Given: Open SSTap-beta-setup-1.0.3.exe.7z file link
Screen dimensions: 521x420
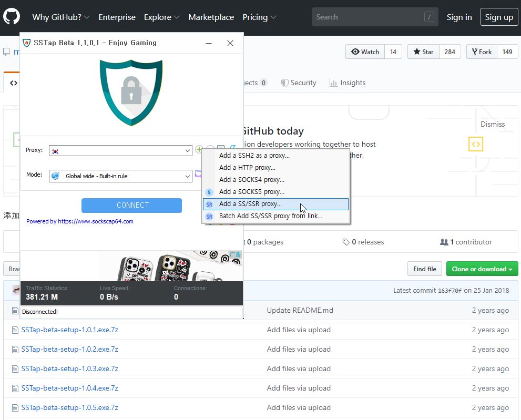Looking at the screenshot, I should [x=70, y=369].
